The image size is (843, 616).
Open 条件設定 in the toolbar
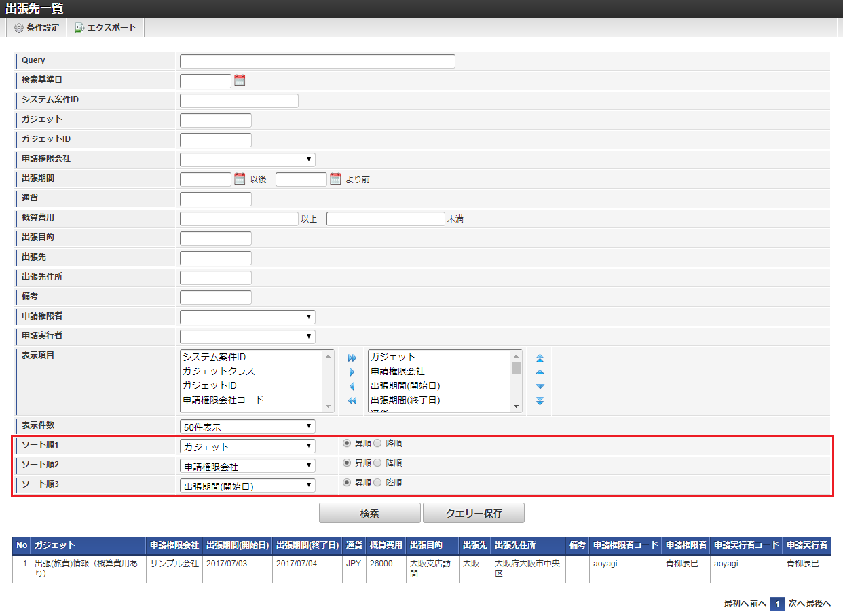click(37, 28)
